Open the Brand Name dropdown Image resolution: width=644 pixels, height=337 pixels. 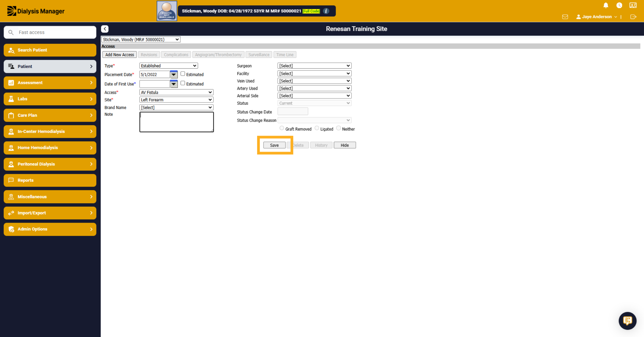click(176, 108)
